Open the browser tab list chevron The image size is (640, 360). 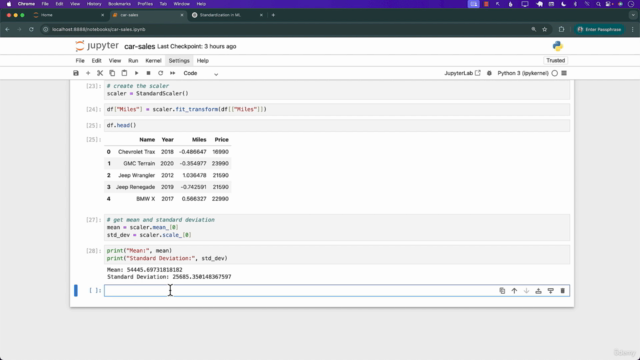(x=633, y=15)
